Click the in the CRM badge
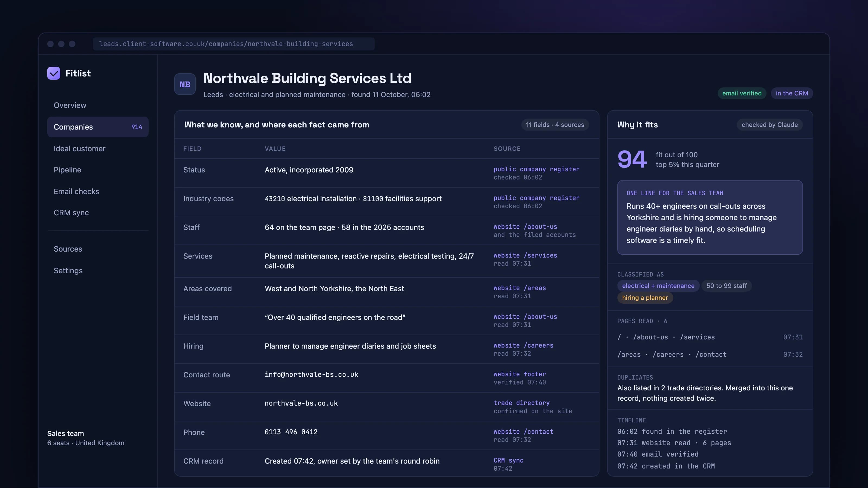The height and width of the screenshot is (488, 868). click(x=792, y=93)
